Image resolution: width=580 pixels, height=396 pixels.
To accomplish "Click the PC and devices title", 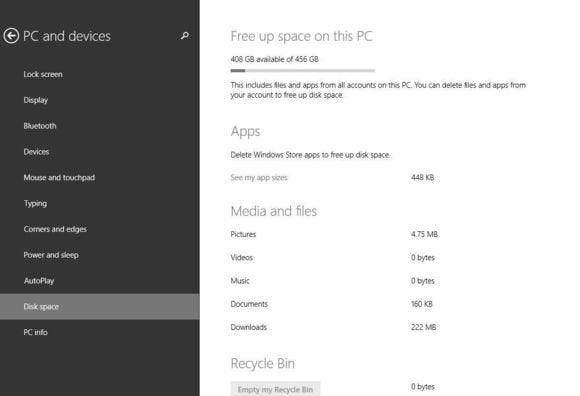I will pos(67,36).
